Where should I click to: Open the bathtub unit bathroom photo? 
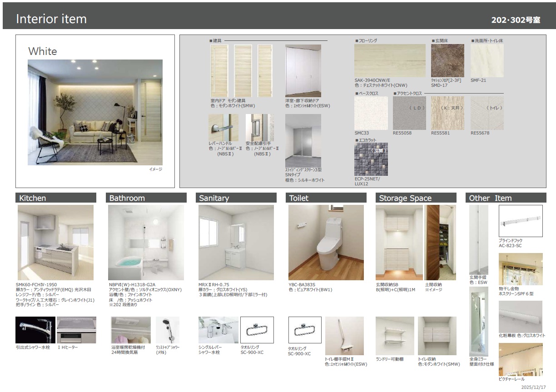[x=146, y=243]
